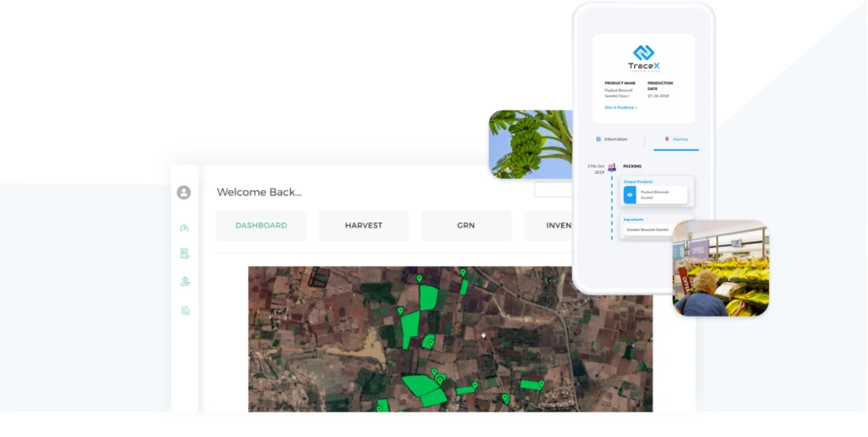
Task: Click the user avatar icon in the sidebar
Action: click(x=184, y=192)
